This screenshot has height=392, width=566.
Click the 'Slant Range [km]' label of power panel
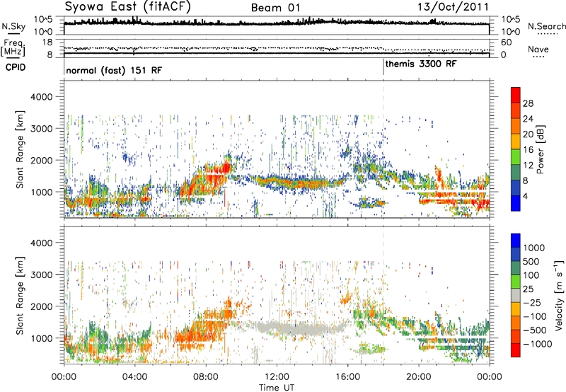coord(20,149)
